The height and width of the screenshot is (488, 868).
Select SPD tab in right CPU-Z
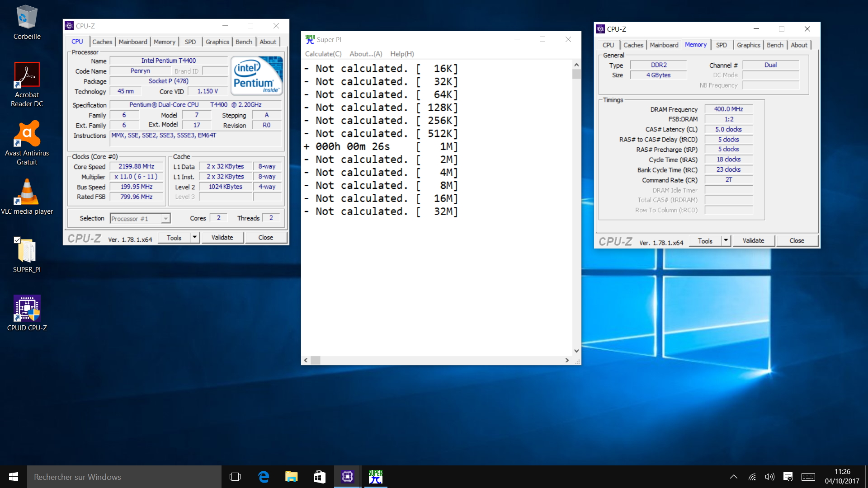click(722, 45)
